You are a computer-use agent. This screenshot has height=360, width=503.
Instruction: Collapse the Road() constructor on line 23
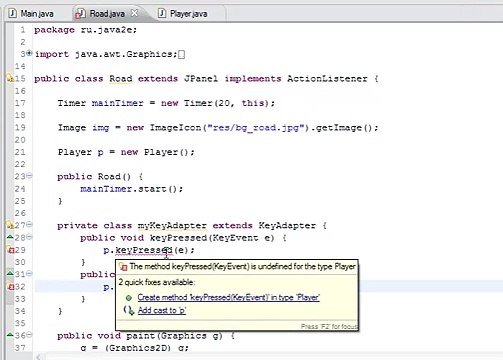[29, 175]
